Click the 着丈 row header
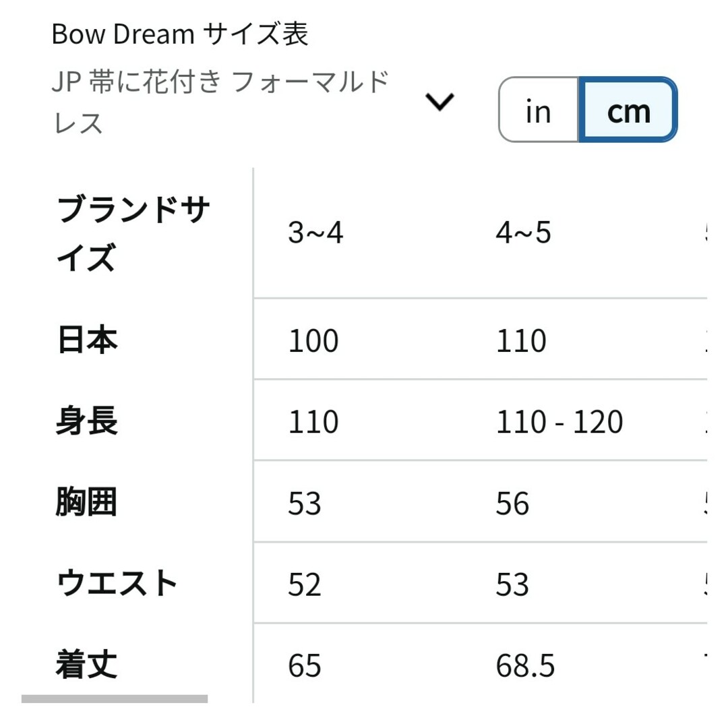Image resolution: width=728 pixels, height=728 pixels. point(86,665)
